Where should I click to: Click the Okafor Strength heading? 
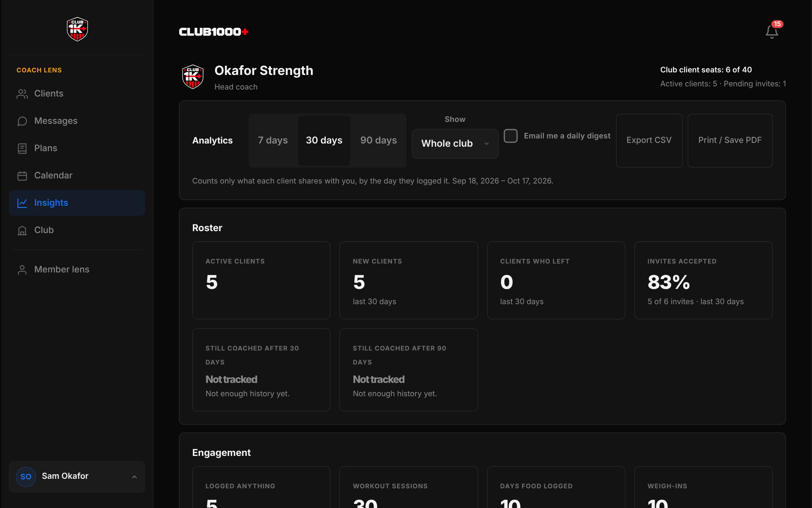[264, 70]
